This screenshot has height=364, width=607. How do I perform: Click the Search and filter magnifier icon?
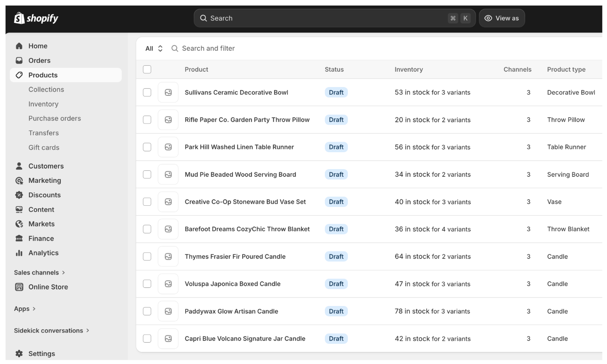[x=175, y=48]
